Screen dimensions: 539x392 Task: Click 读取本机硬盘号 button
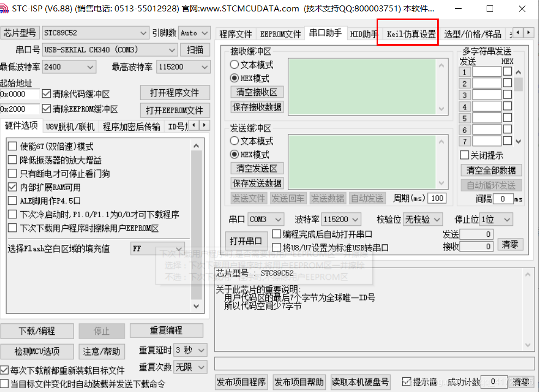coord(360,382)
